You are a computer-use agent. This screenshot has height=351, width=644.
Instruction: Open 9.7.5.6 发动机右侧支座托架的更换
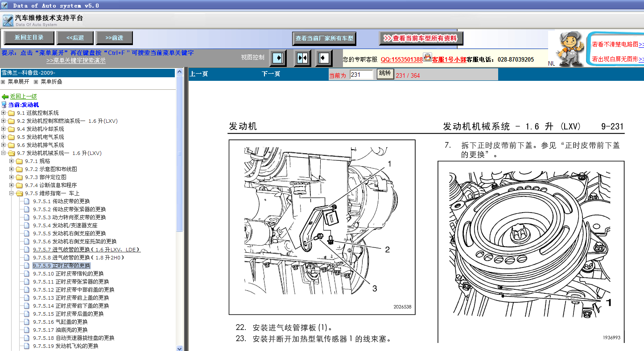pos(74,242)
